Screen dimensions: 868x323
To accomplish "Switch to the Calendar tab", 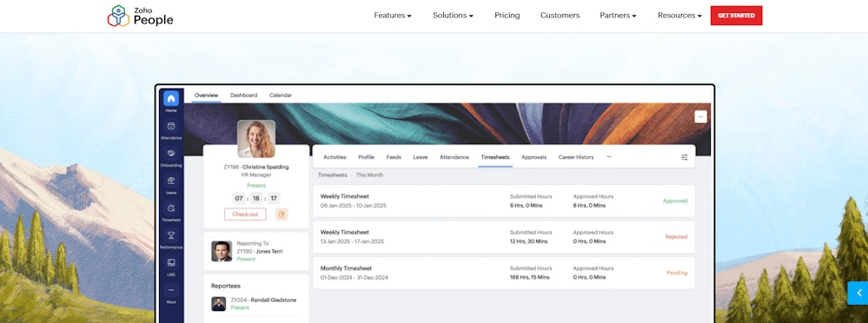I will point(281,96).
